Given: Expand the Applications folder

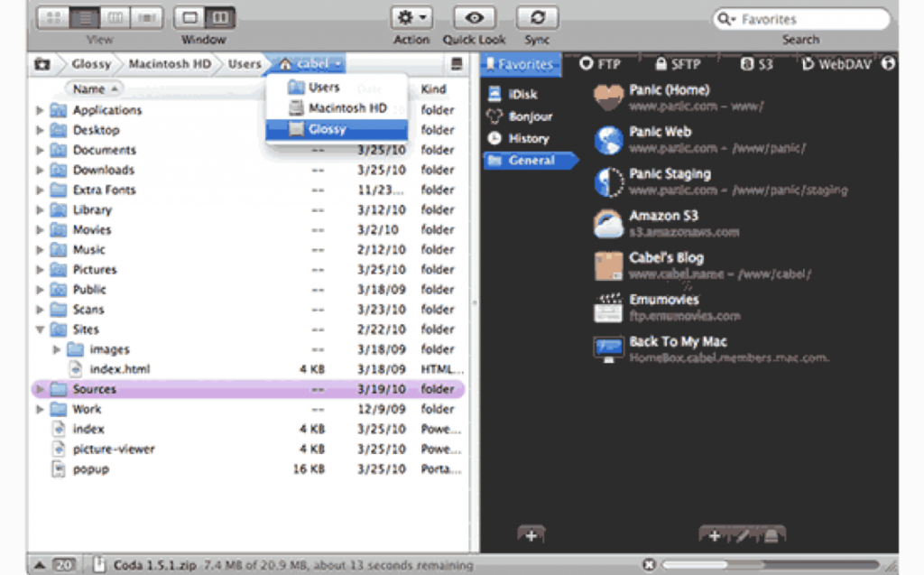Looking at the screenshot, I should click(x=40, y=110).
